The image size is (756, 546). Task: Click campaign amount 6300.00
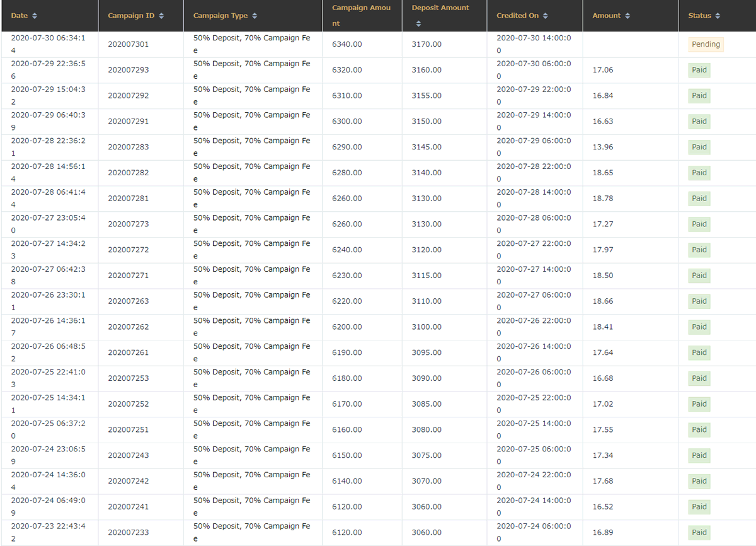[x=347, y=121]
